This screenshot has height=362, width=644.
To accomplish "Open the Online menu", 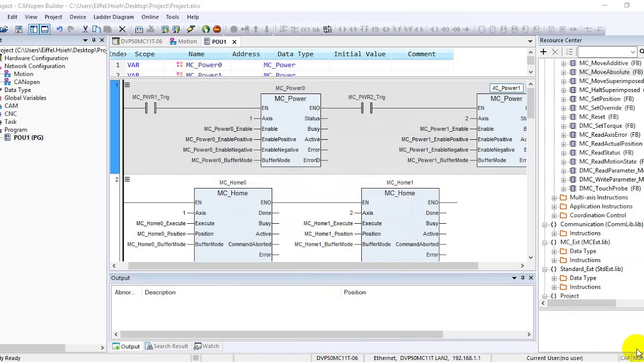I will pyautogui.click(x=150, y=17).
